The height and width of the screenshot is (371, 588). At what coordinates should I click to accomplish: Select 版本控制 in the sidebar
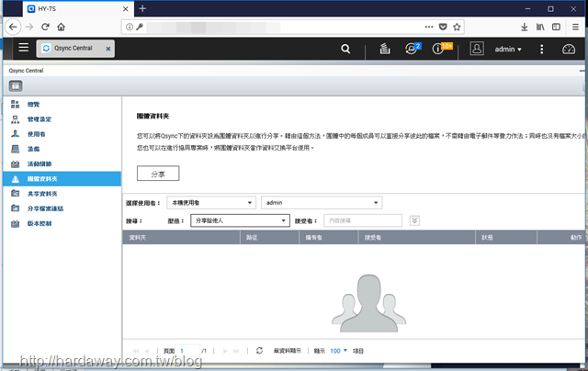[x=40, y=224]
